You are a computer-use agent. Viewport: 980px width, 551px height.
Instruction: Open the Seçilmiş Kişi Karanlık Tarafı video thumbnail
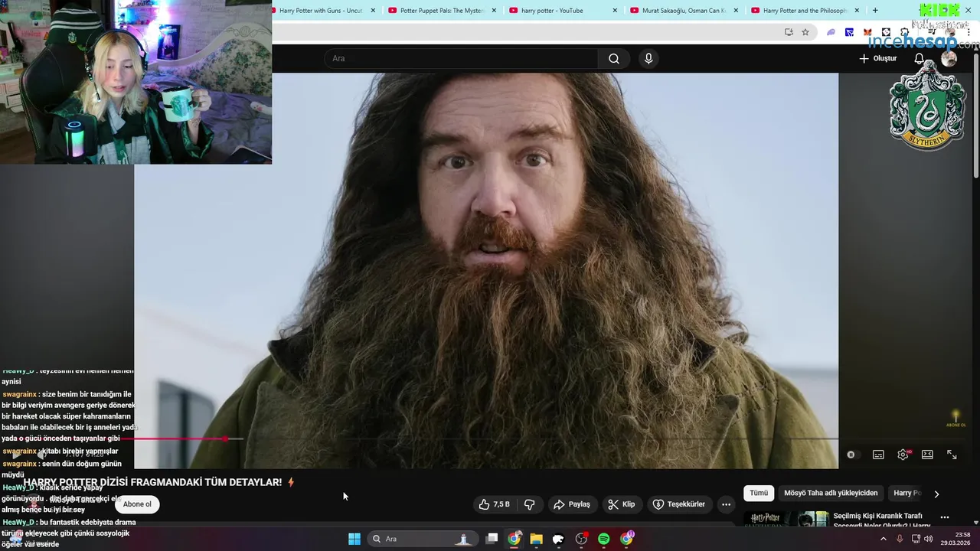(786, 519)
